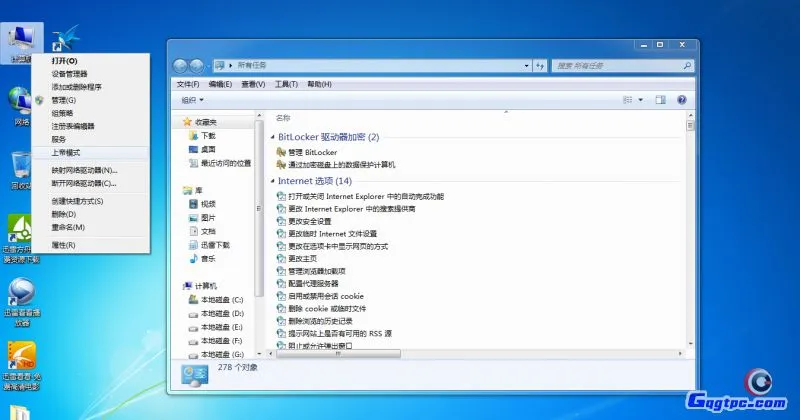Choose 属性(R) from the context menu
This screenshot has width=800, height=420.
pos(91,245)
